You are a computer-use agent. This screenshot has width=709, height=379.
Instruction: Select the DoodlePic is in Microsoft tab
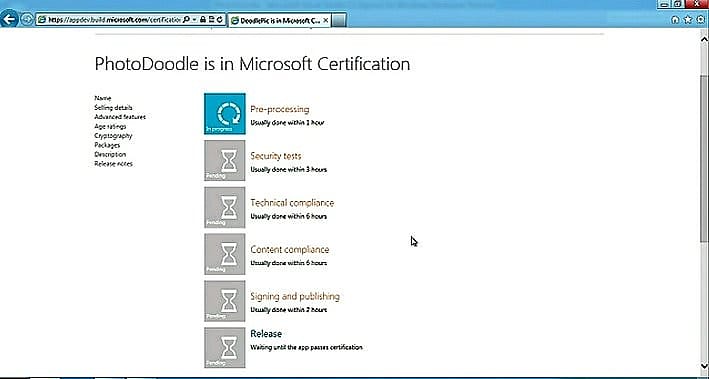tap(280, 20)
